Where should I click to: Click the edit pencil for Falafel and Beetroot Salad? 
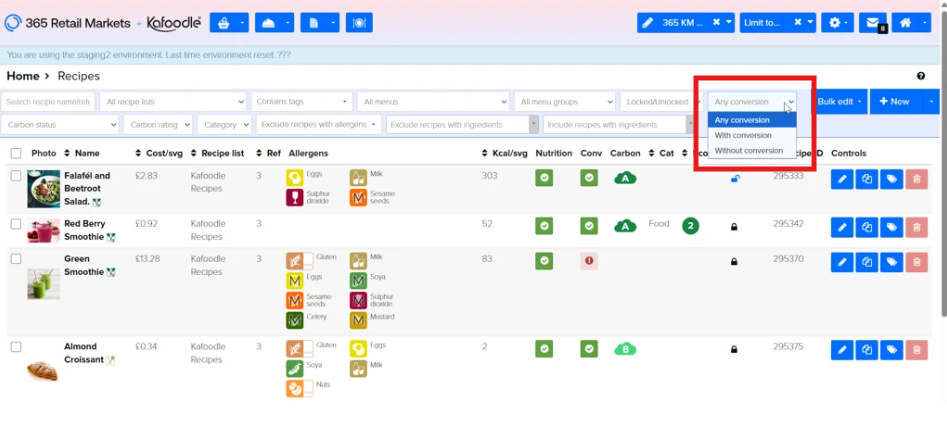842,178
